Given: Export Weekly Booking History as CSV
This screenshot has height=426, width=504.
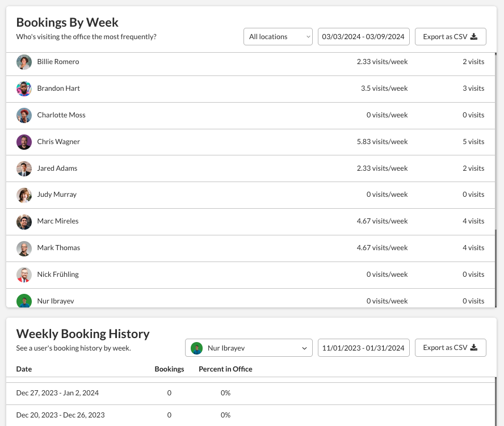Looking at the screenshot, I should [450, 348].
